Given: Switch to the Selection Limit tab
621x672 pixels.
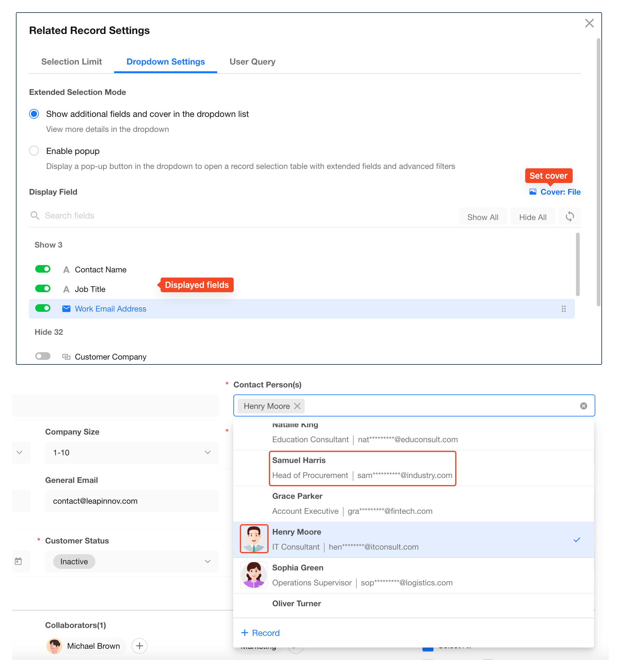Looking at the screenshot, I should 71,62.
